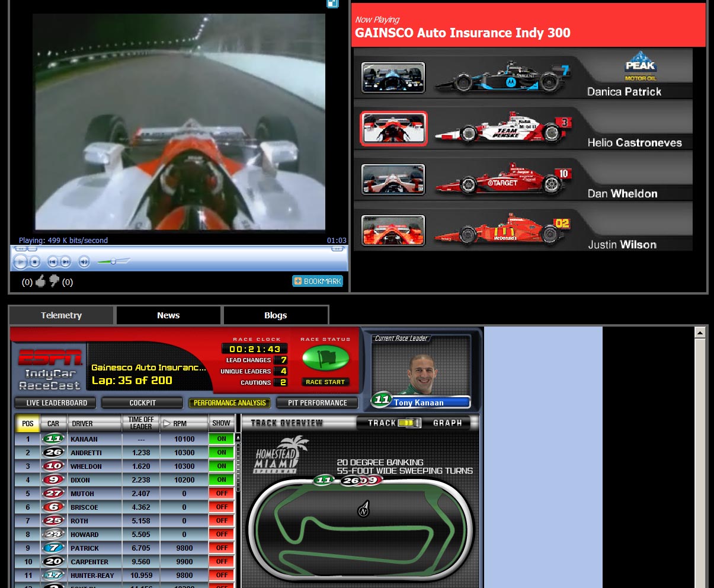Click car number 6 badge for Briscoe

[53, 507]
